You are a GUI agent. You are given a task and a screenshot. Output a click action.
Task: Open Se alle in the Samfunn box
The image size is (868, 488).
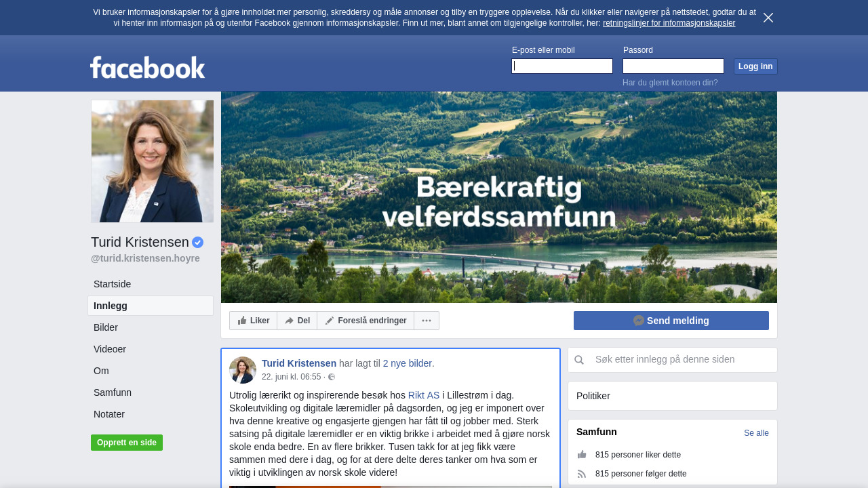756,433
